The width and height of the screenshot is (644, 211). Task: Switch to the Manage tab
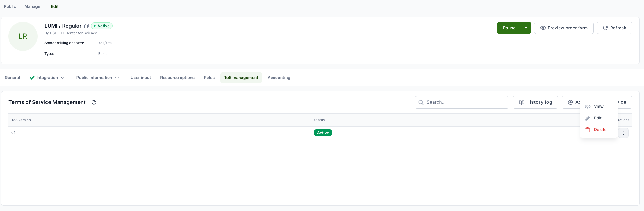click(32, 6)
